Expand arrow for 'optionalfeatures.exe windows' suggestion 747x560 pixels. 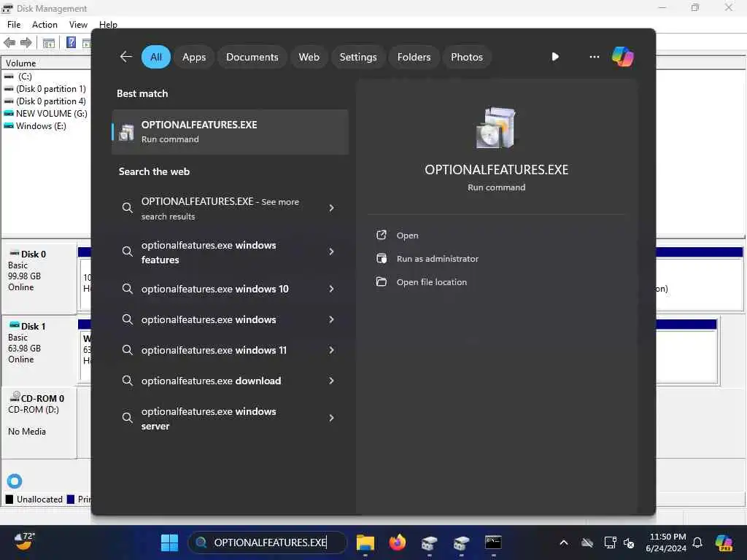click(x=332, y=319)
